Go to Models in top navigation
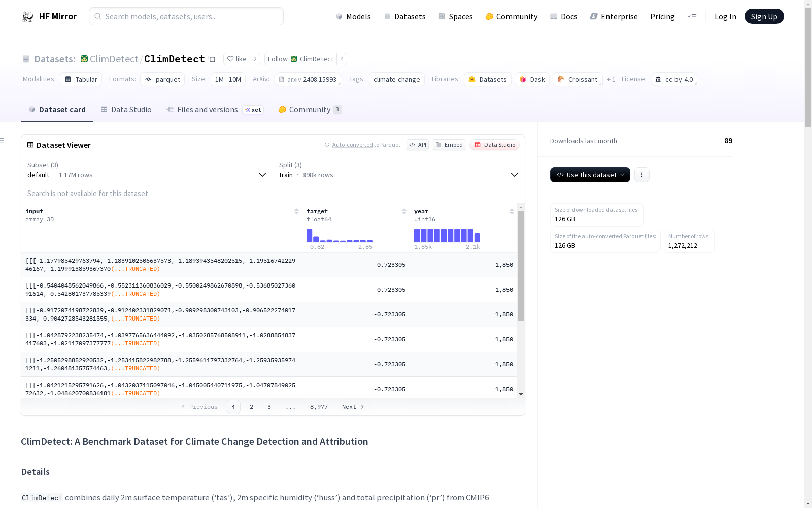The image size is (812, 508). point(353,17)
